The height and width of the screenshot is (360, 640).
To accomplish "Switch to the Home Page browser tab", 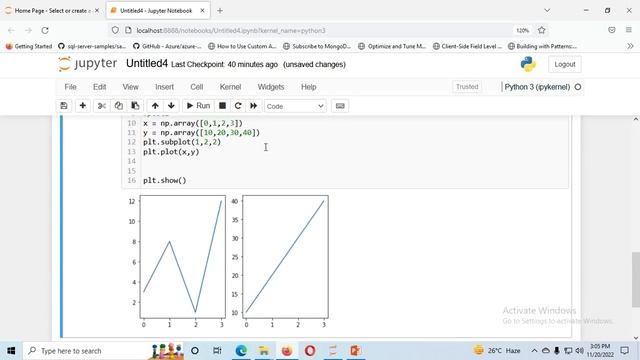I will pos(51,11).
